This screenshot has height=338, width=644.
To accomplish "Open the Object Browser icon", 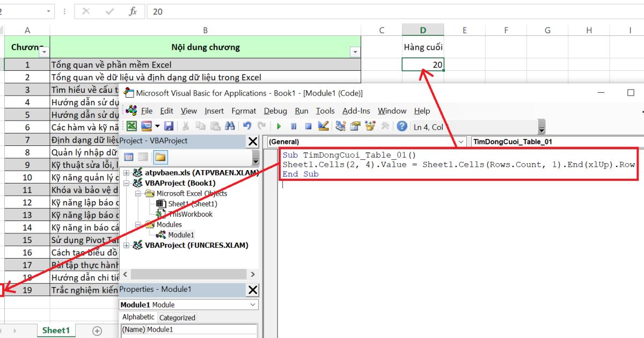I will 370,126.
